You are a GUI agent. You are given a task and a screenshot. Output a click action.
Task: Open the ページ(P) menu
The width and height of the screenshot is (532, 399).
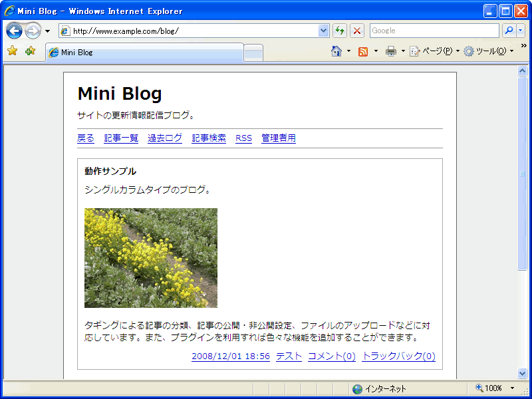432,51
